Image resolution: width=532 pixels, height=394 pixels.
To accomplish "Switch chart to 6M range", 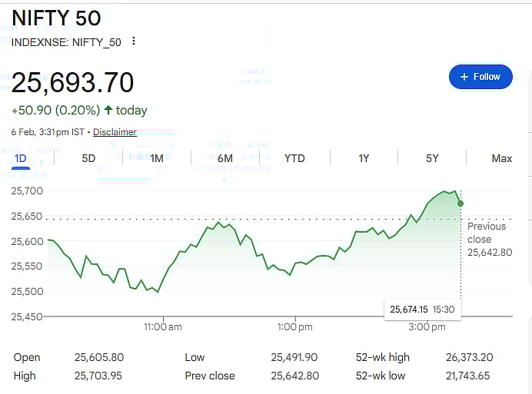I will [225, 158].
